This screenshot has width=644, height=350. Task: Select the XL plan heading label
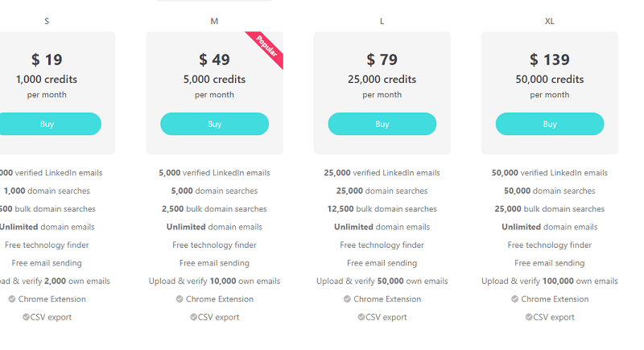550,21
